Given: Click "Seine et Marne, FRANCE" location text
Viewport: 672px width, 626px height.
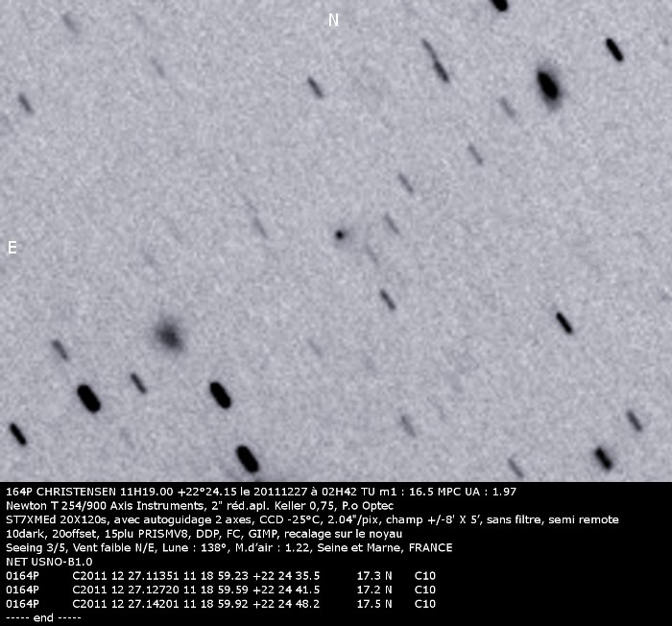Looking at the screenshot, I should (x=385, y=548).
